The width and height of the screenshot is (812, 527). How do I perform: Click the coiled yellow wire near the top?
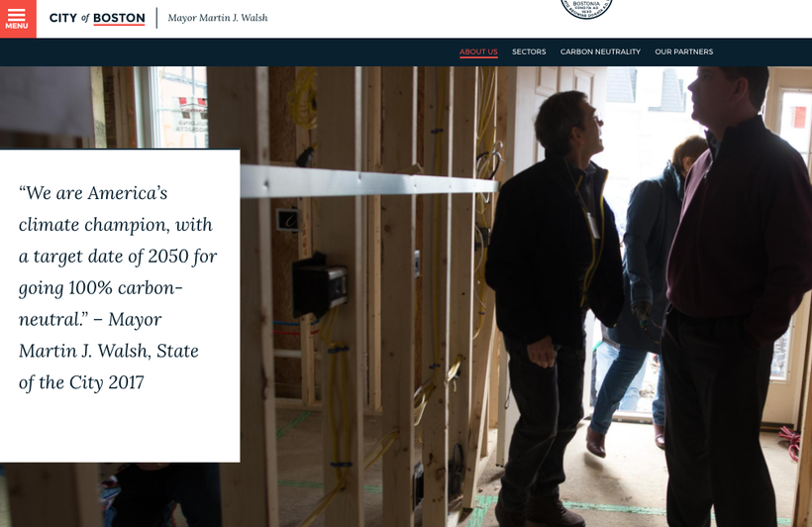tap(303, 99)
